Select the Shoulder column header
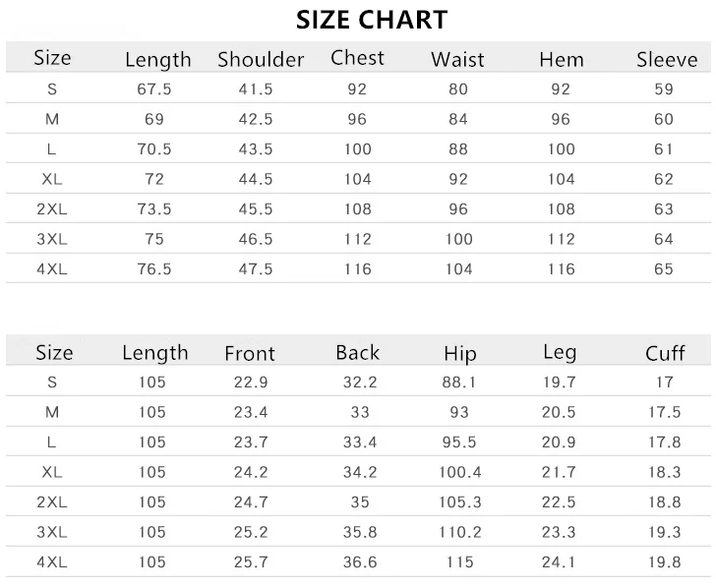This screenshot has width=716, height=588. pyautogui.click(x=261, y=60)
